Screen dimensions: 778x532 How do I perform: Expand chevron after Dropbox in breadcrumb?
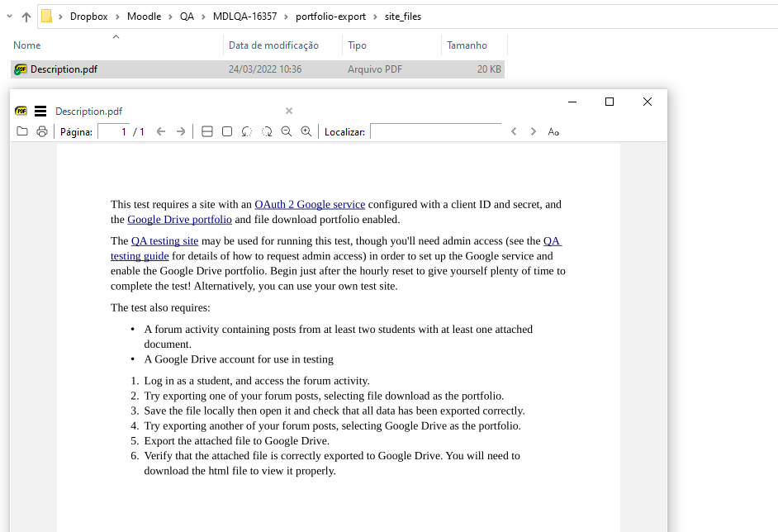(x=117, y=17)
